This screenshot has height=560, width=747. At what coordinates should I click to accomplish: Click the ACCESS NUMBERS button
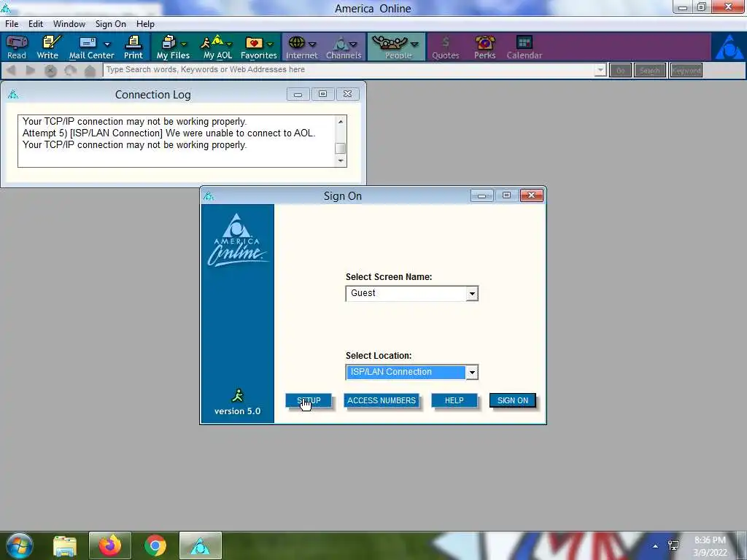pyautogui.click(x=381, y=400)
